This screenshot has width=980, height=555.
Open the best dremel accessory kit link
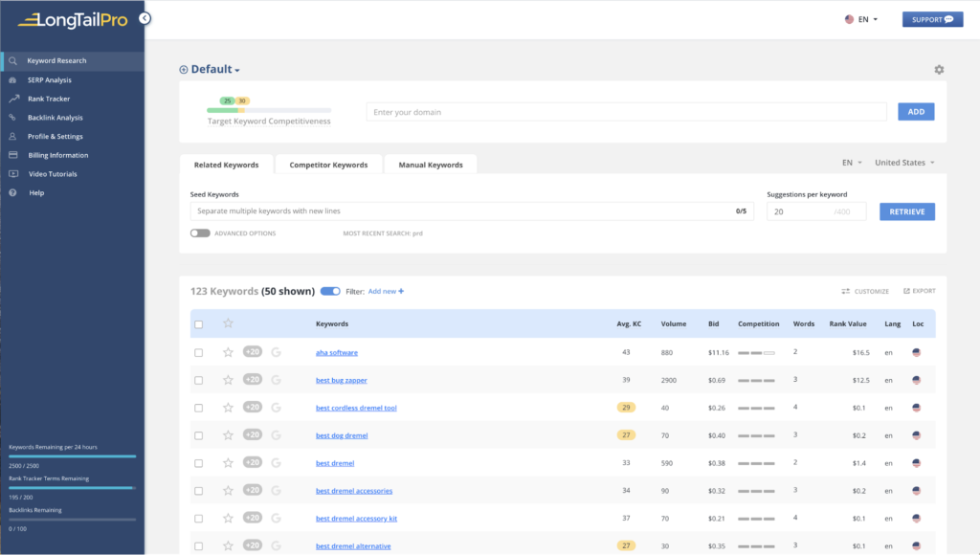pyautogui.click(x=356, y=518)
